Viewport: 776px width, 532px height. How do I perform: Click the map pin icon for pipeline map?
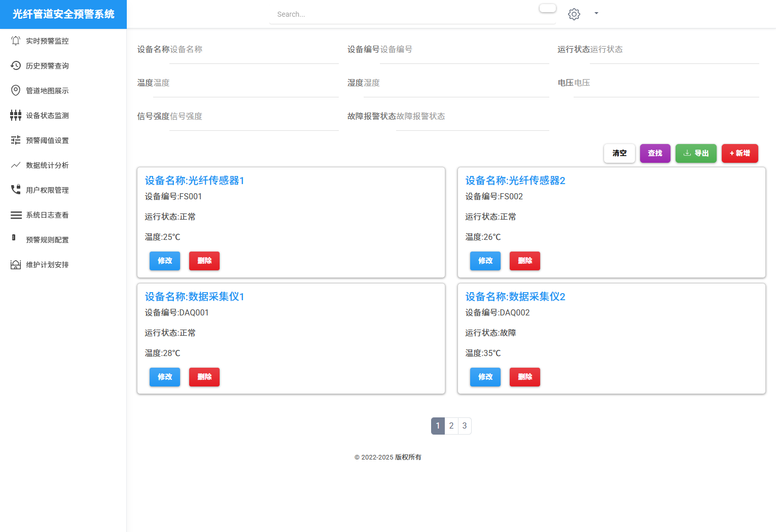pos(16,90)
